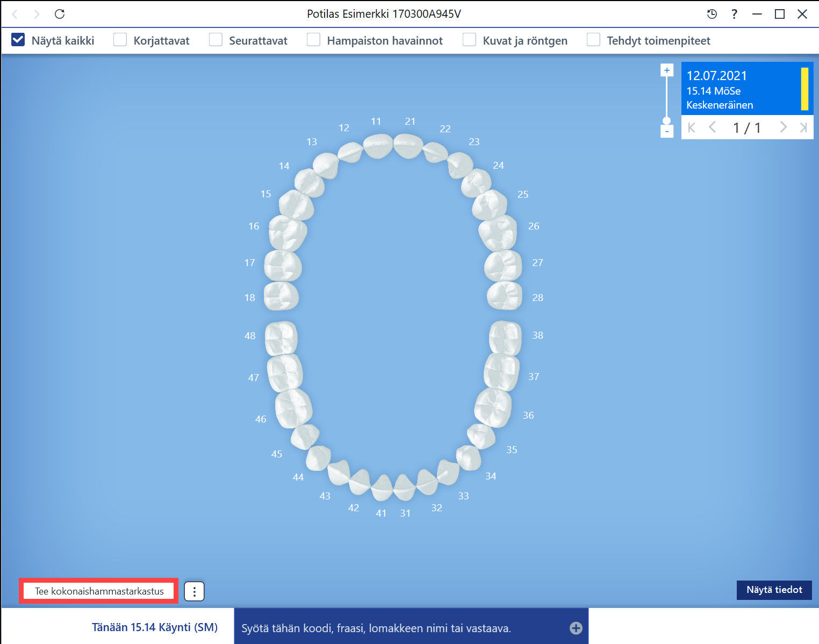Click the zoom slider handle

pos(667,120)
